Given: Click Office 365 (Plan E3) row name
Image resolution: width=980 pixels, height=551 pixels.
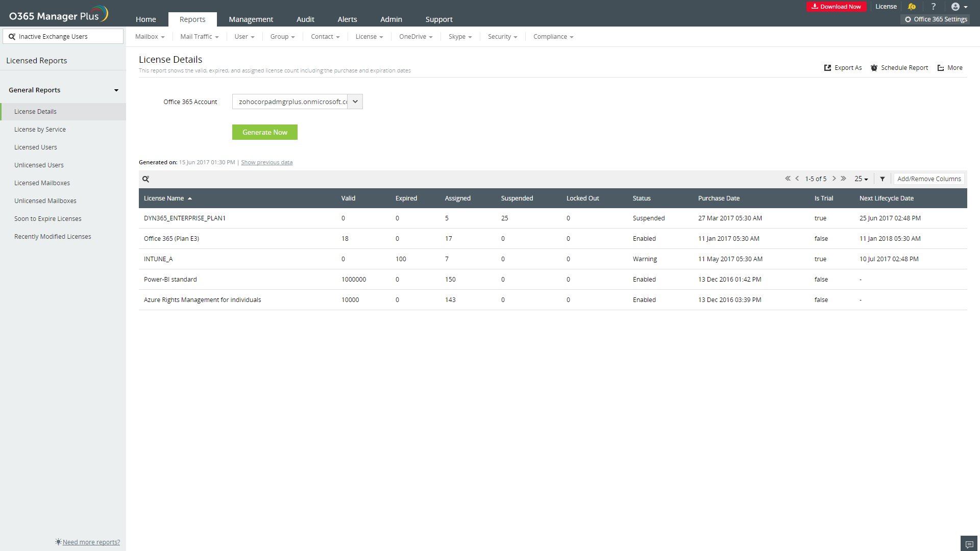Looking at the screenshot, I should coord(171,239).
